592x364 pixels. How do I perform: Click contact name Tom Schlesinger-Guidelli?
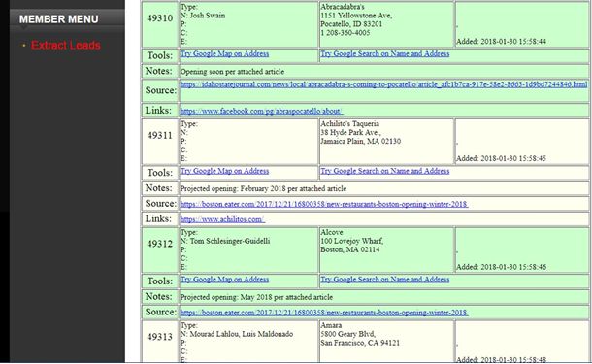[x=230, y=241]
